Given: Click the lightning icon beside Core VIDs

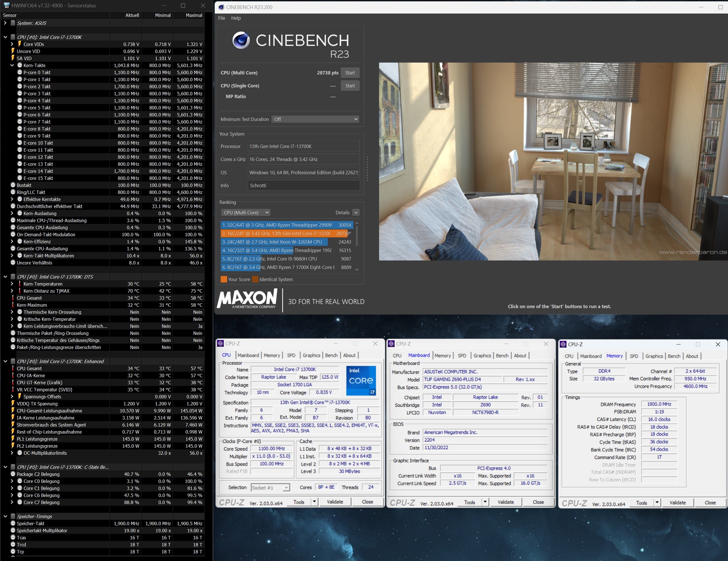Looking at the screenshot, I should coord(19,44).
